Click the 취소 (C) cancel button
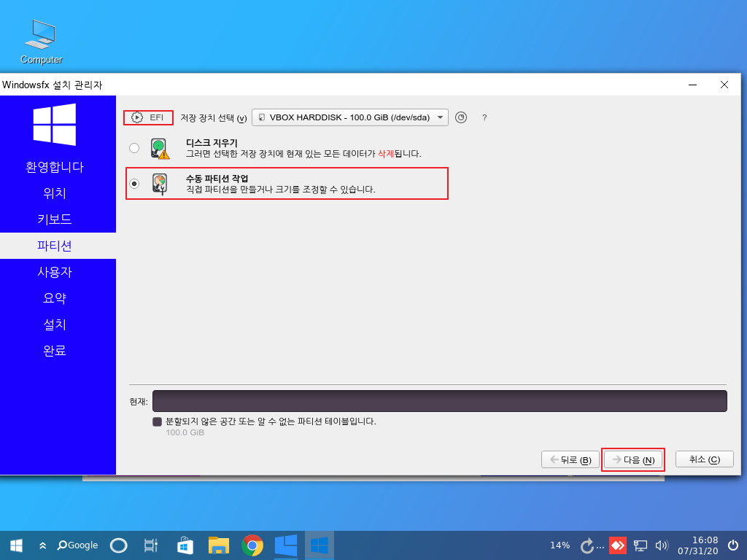 tap(705, 459)
